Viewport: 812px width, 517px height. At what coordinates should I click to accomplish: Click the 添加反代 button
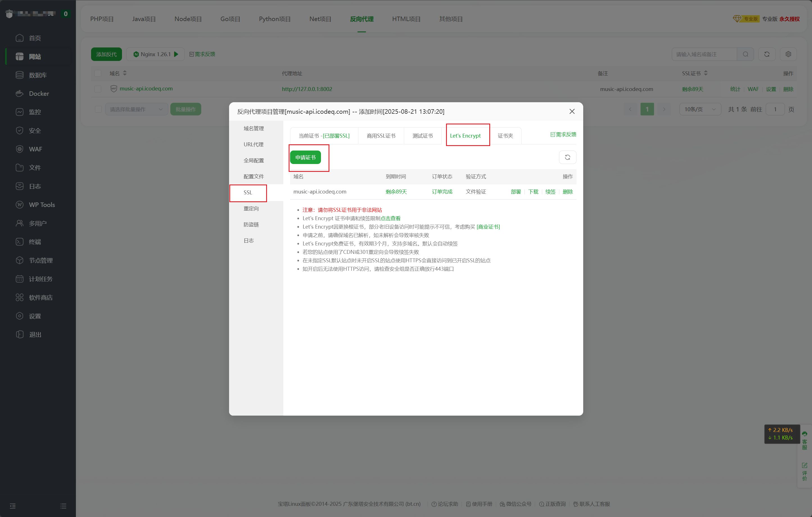[107, 54]
